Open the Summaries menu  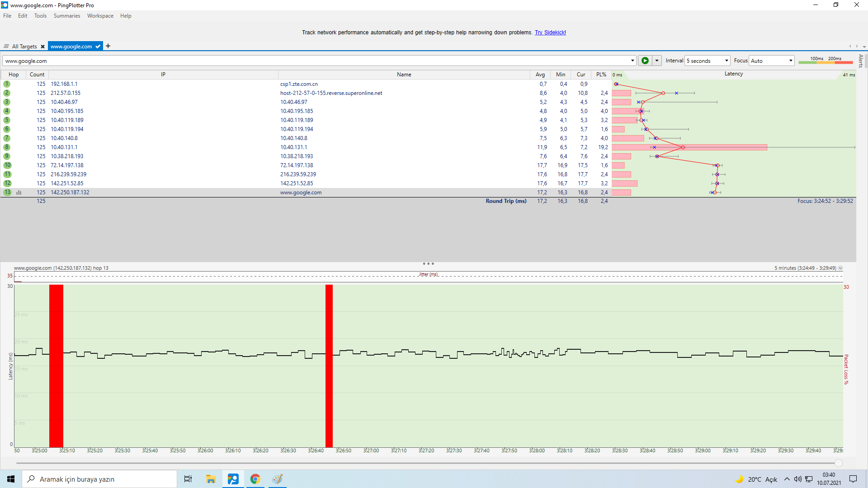pos(66,16)
